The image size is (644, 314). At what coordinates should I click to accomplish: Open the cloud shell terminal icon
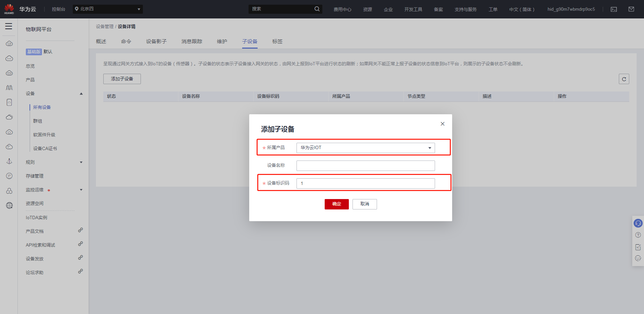tap(613, 9)
